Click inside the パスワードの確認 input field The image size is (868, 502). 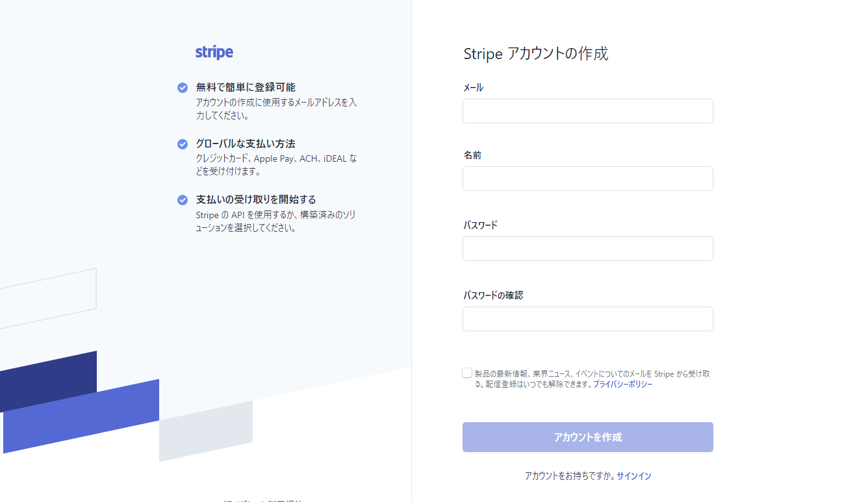tap(587, 318)
